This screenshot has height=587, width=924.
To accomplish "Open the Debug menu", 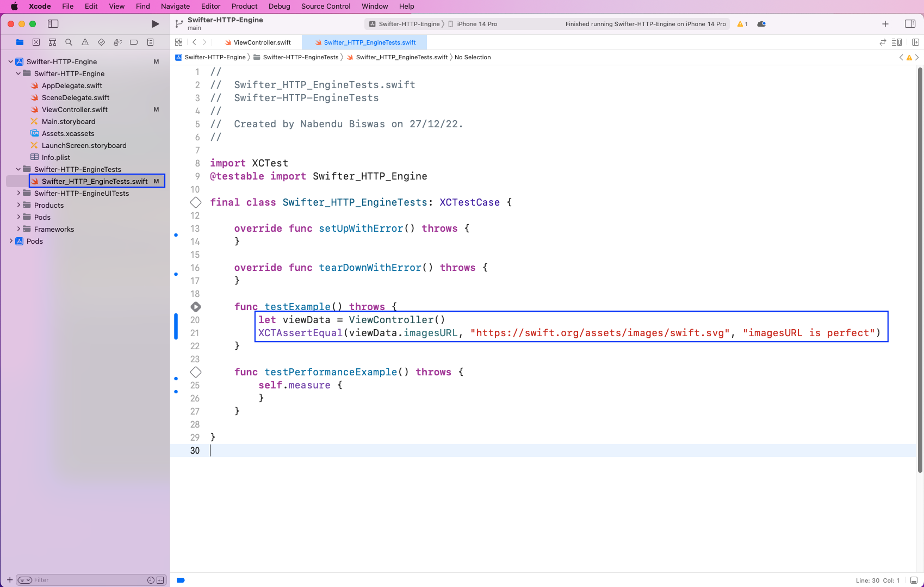I will pos(279,6).
